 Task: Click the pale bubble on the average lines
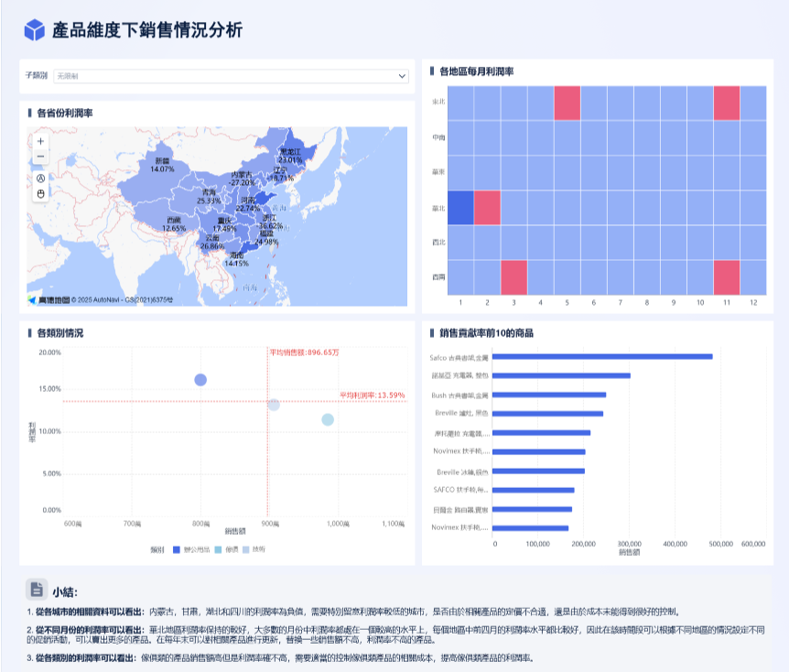(274, 404)
